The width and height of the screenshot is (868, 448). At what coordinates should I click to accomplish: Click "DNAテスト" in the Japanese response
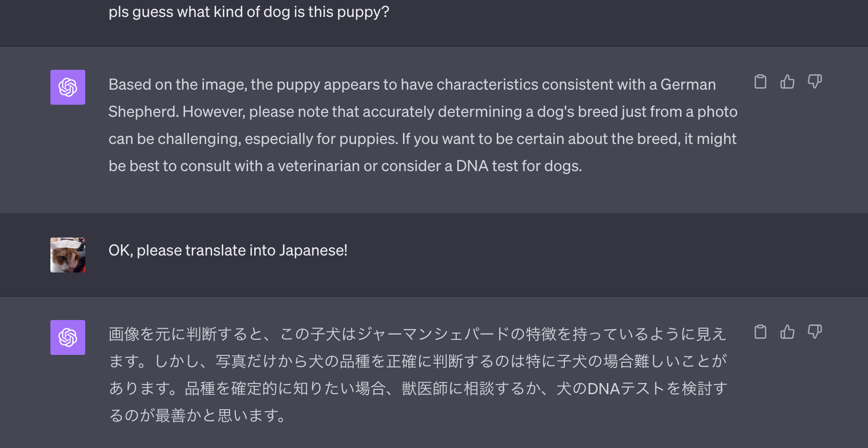[625, 389]
